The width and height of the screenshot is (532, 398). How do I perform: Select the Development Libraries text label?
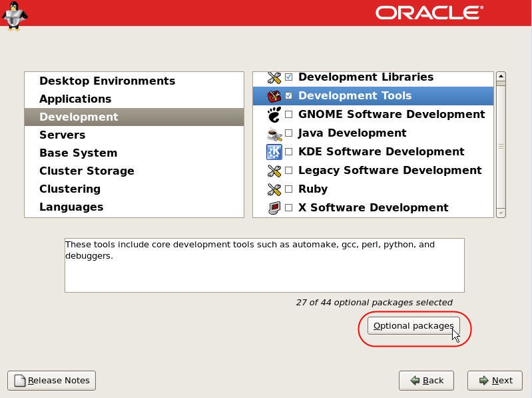(x=366, y=77)
